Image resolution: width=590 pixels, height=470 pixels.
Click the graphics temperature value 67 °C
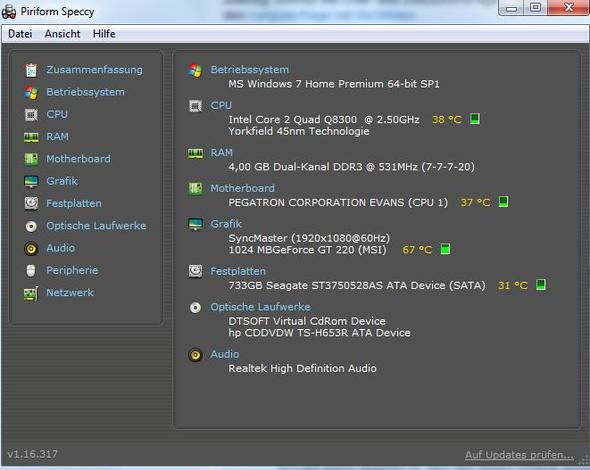coord(417,249)
